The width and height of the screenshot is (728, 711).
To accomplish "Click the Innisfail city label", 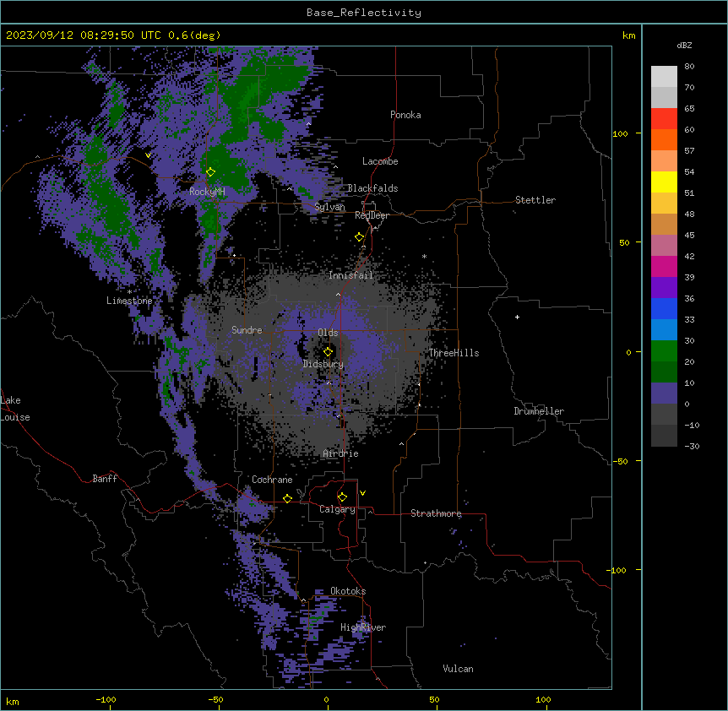I will click(x=350, y=275).
